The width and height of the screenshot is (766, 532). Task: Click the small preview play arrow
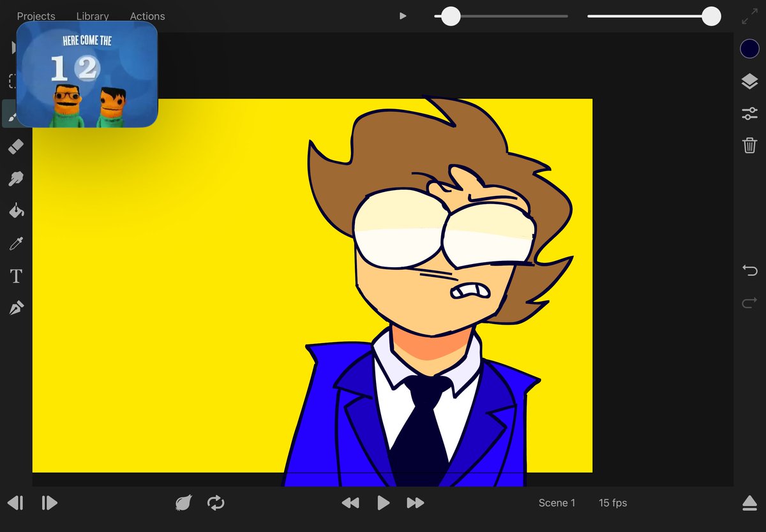(x=403, y=16)
